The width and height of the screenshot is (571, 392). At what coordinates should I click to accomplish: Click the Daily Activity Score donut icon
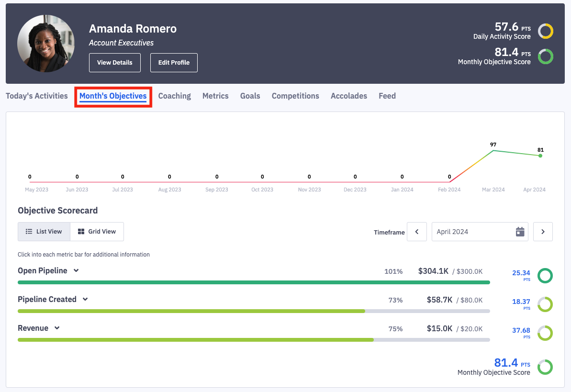[545, 32]
